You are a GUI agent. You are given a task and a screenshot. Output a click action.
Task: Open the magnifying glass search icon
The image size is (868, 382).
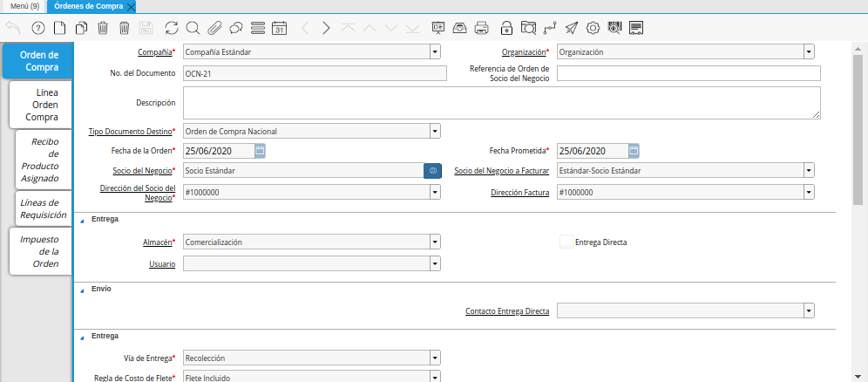point(193,28)
